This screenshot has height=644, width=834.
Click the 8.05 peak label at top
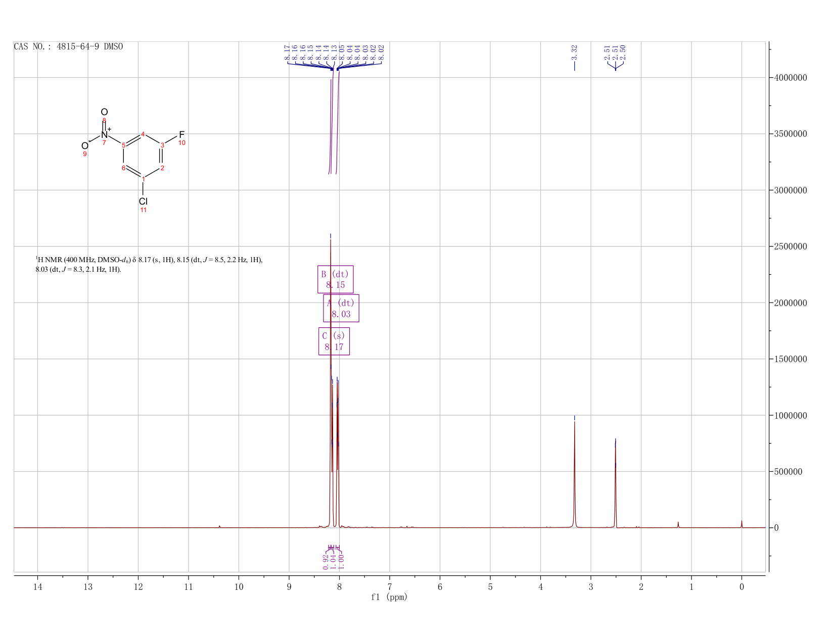click(x=342, y=52)
